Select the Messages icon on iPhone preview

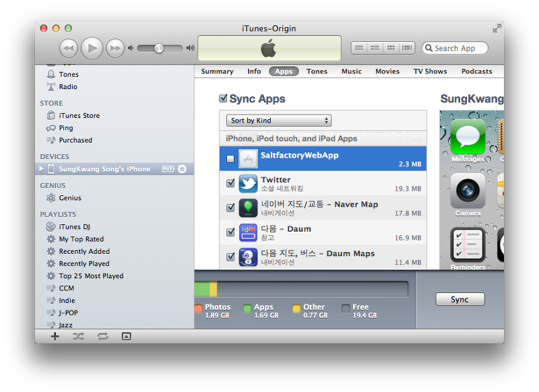[x=468, y=137]
